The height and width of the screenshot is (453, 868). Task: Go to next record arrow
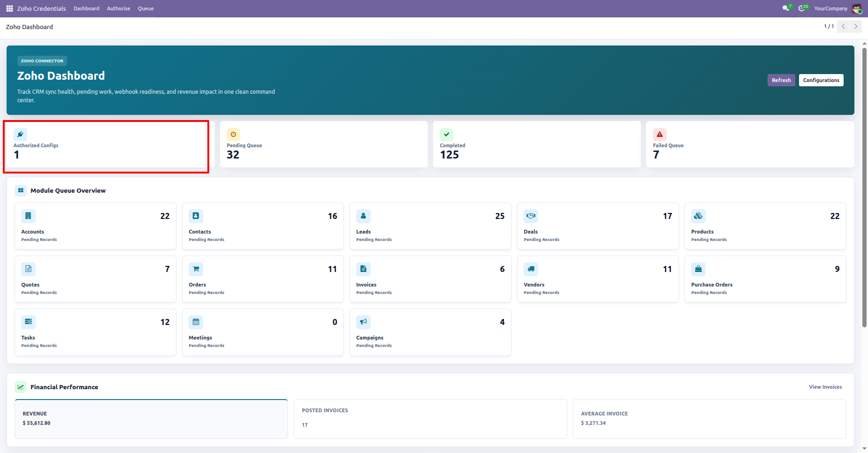pos(856,26)
